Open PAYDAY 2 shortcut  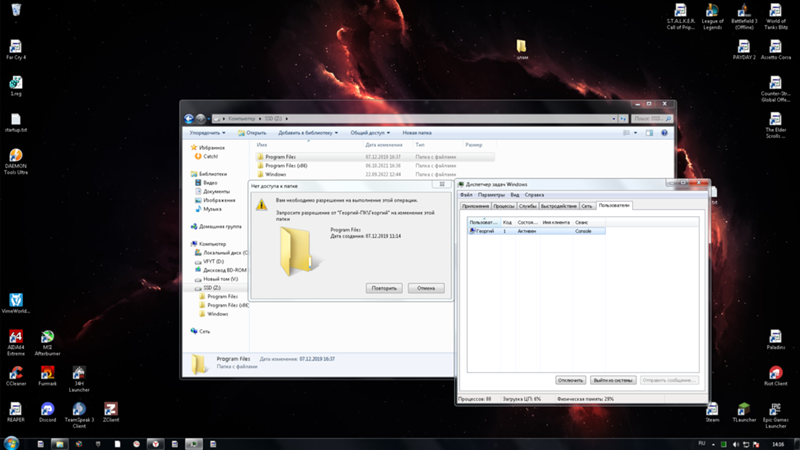click(x=744, y=49)
